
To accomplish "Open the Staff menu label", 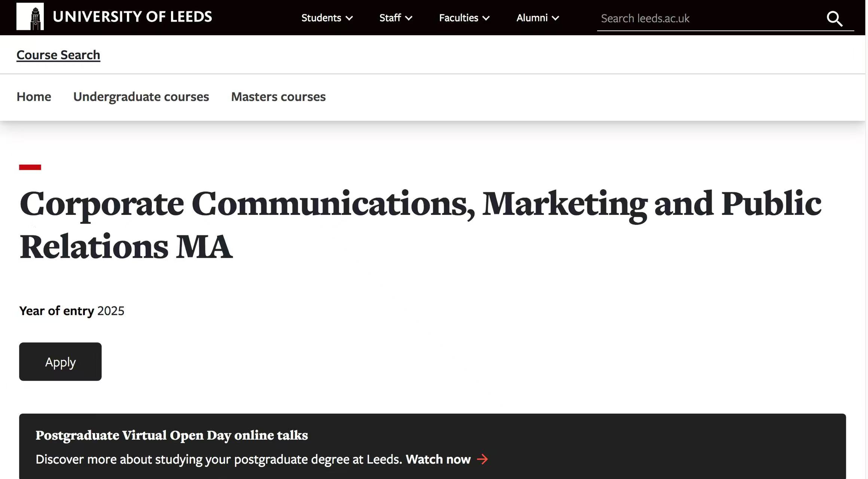I will (x=390, y=18).
